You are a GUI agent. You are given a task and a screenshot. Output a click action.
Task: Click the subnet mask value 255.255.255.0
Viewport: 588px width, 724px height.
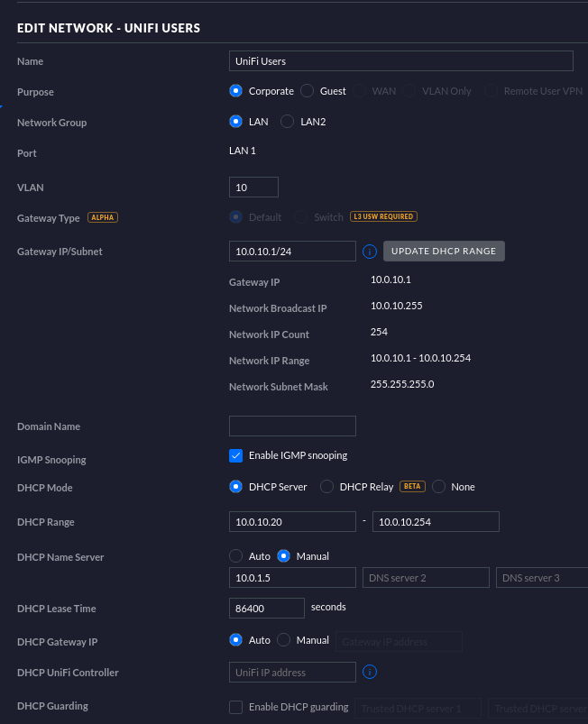pyautogui.click(x=402, y=384)
